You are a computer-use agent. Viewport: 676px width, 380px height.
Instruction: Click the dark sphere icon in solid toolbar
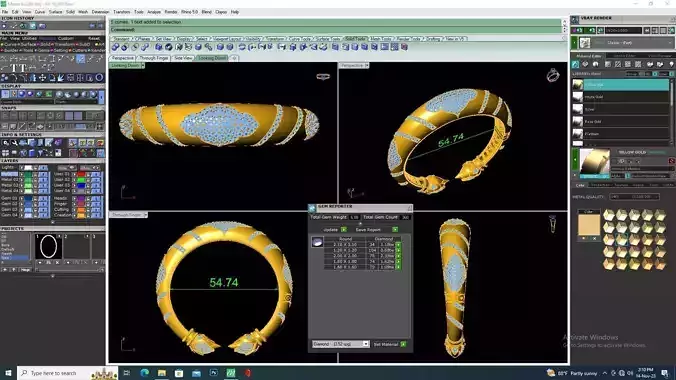tap(169, 47)
